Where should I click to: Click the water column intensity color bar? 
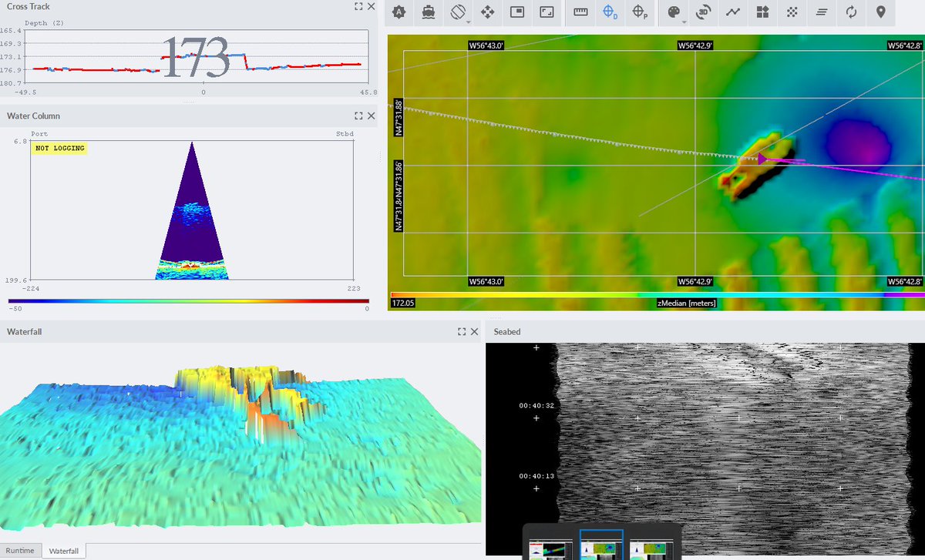pyautogui.click(x=189, y=301)
